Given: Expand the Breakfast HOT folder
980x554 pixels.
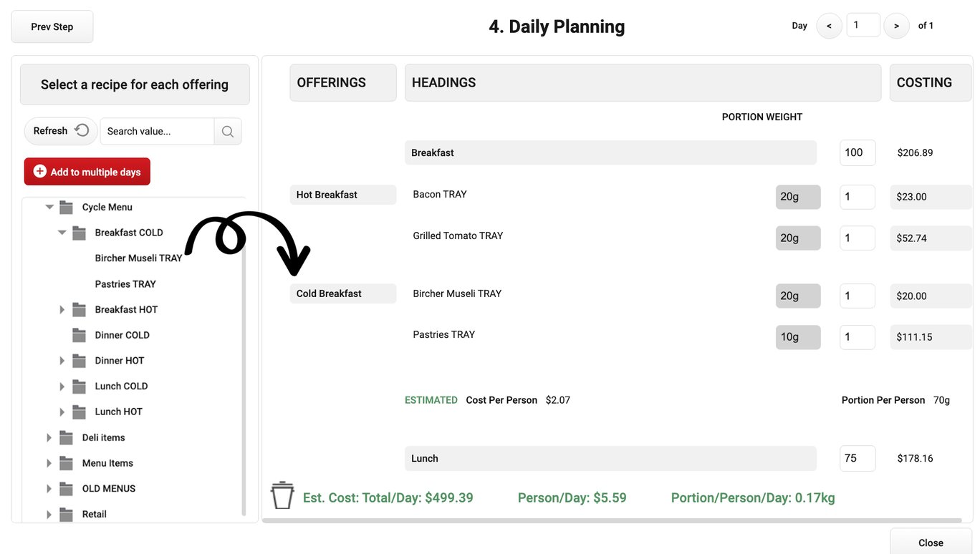Looking at the screenshot, I should tap(62, 309).
